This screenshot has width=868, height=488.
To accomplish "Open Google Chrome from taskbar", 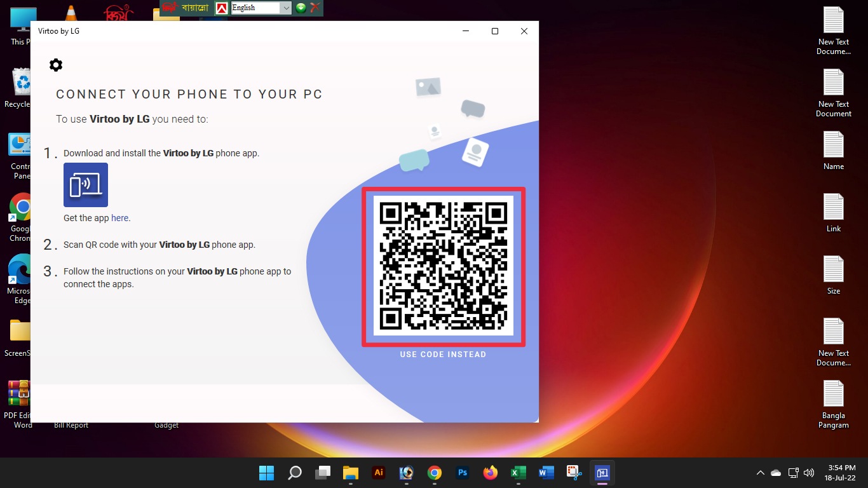I will click(x=435, y=473).
